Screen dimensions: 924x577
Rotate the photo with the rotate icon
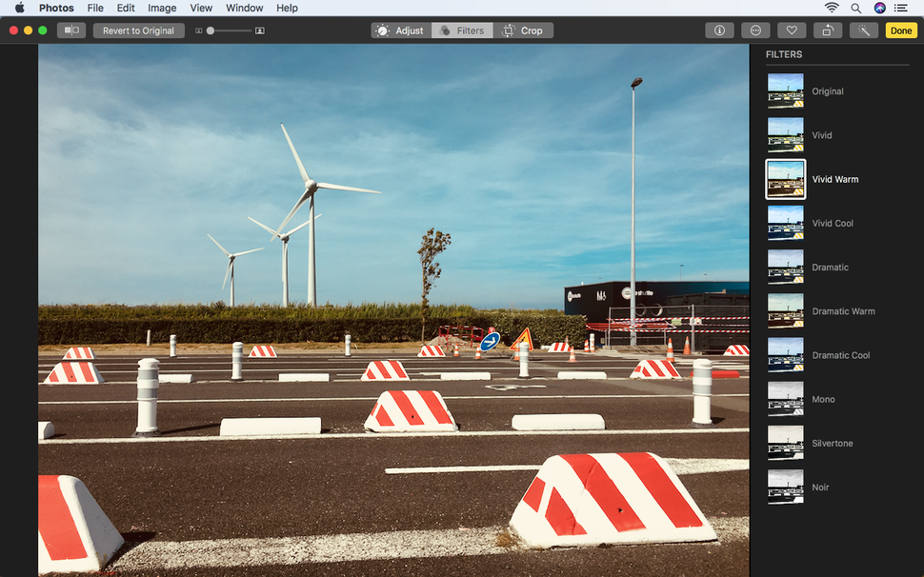click(827, 30)
